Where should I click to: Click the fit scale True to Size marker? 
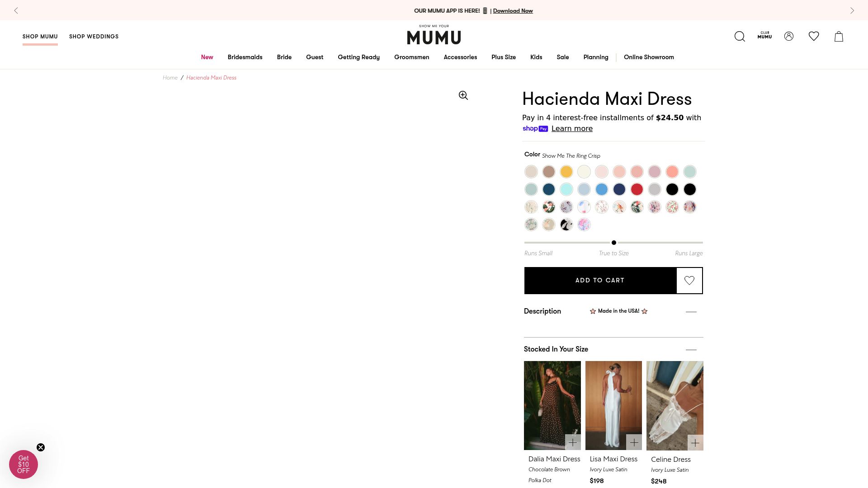[x=614, y=243]
